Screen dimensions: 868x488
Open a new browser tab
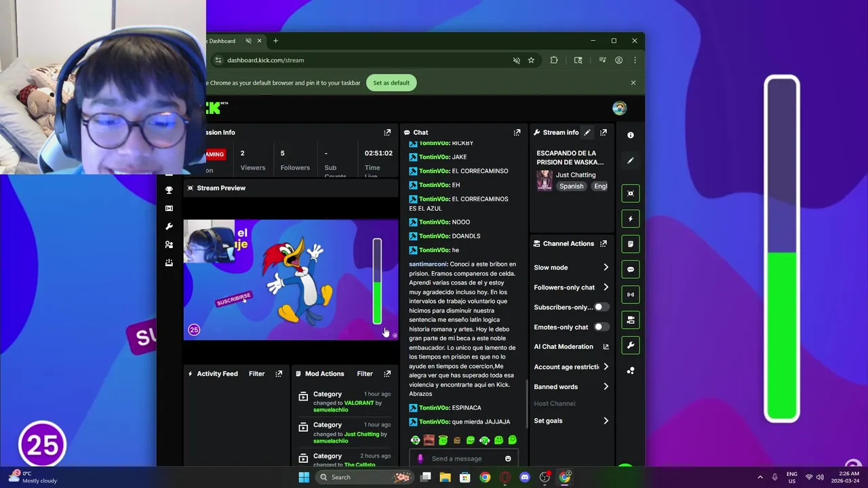tap(275, 41)
